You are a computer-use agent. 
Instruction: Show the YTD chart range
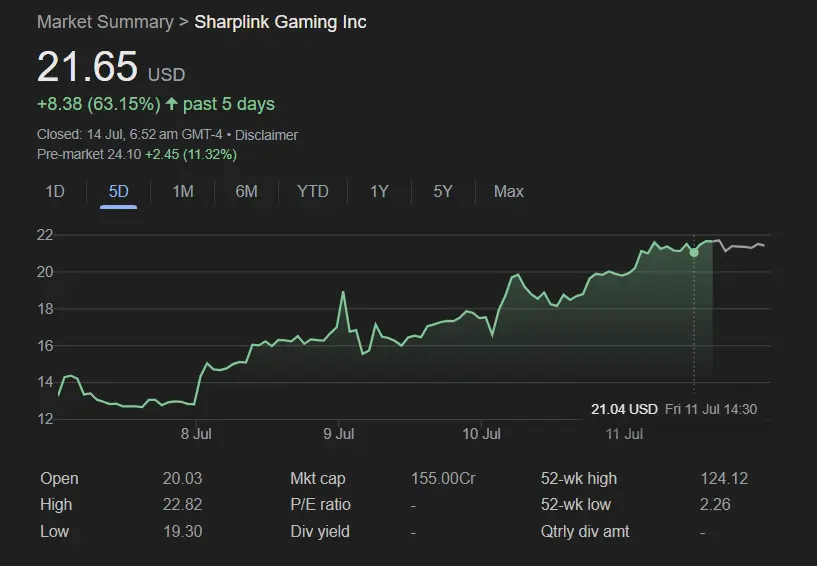[313, 192]
